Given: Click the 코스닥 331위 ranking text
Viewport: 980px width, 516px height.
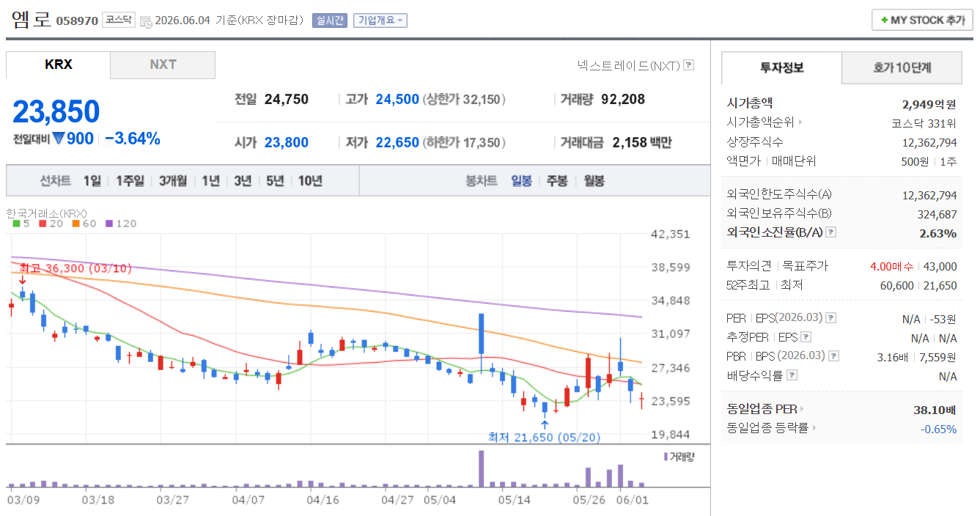Looking at the screenshot, I should tap(924, 122).
